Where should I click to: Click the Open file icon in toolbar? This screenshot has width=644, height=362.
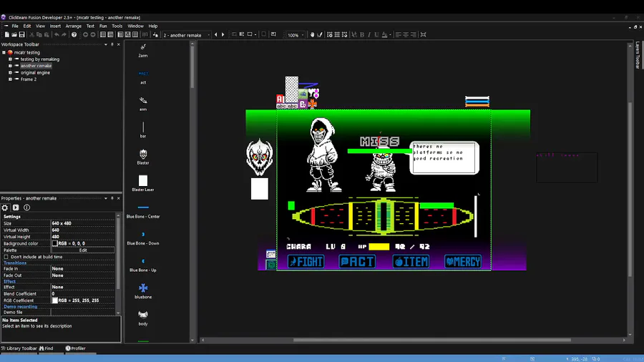point(14,35)
